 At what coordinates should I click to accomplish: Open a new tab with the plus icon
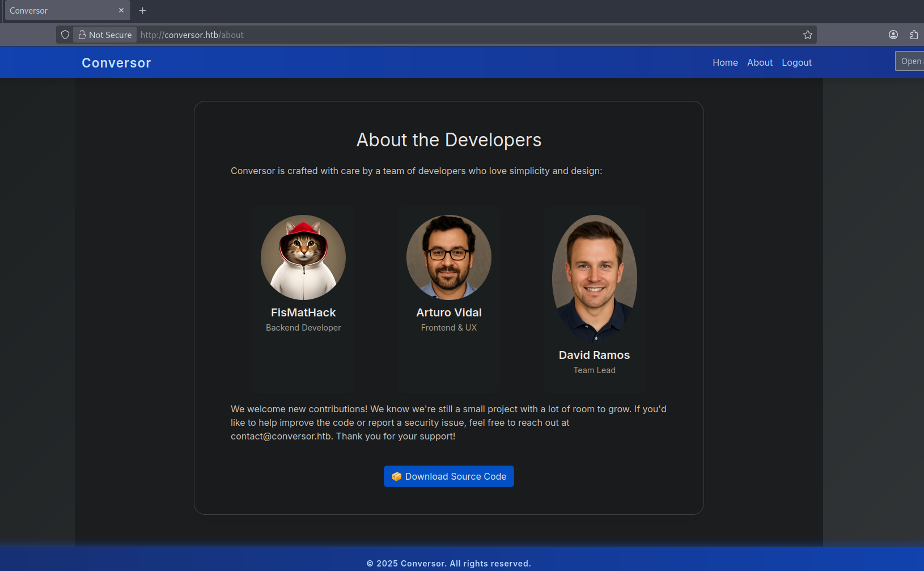click(x=143, y=11)
